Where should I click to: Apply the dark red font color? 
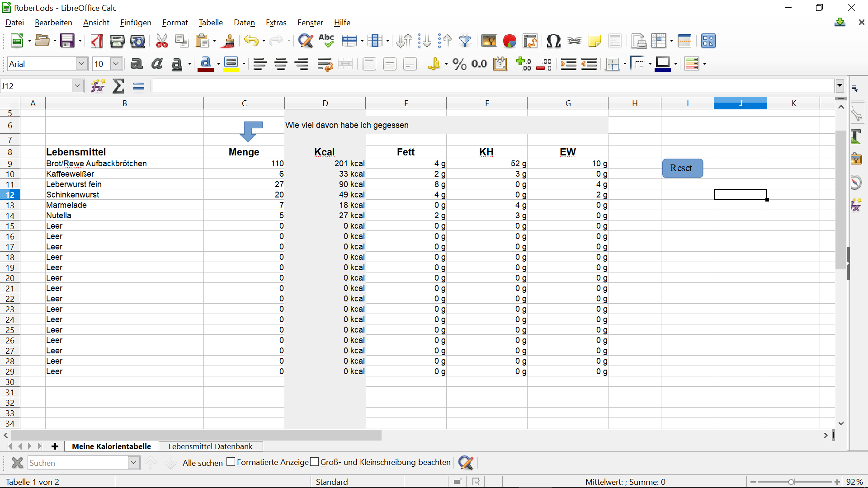coord(206,64)
